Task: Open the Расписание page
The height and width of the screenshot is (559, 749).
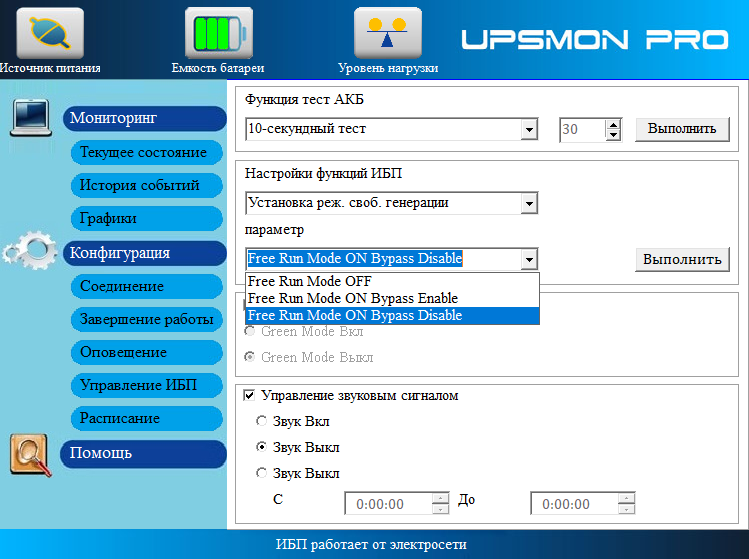Action: point(147,419)
